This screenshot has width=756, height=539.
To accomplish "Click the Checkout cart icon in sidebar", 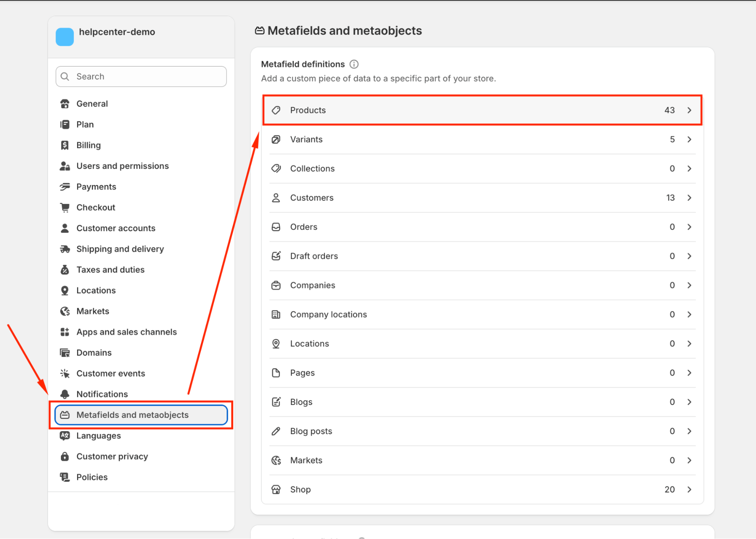I will [65, 207].
